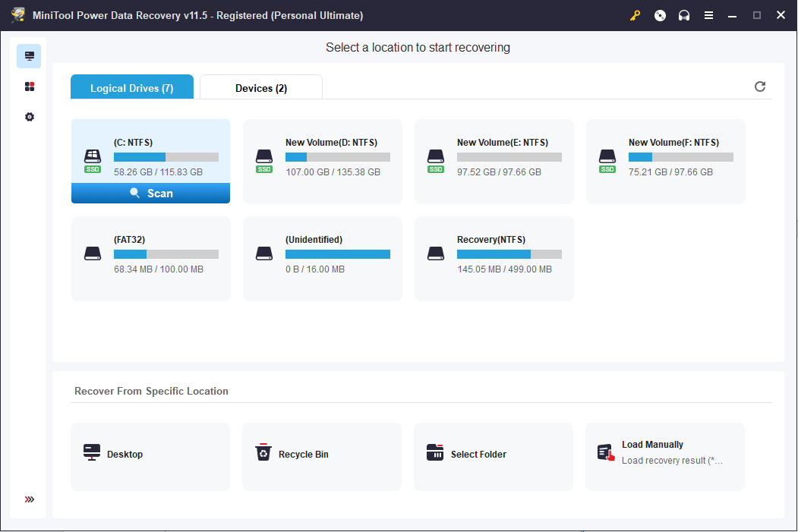
Task: Scan the C: NTFS drive
Action: [x=150, y=194]
